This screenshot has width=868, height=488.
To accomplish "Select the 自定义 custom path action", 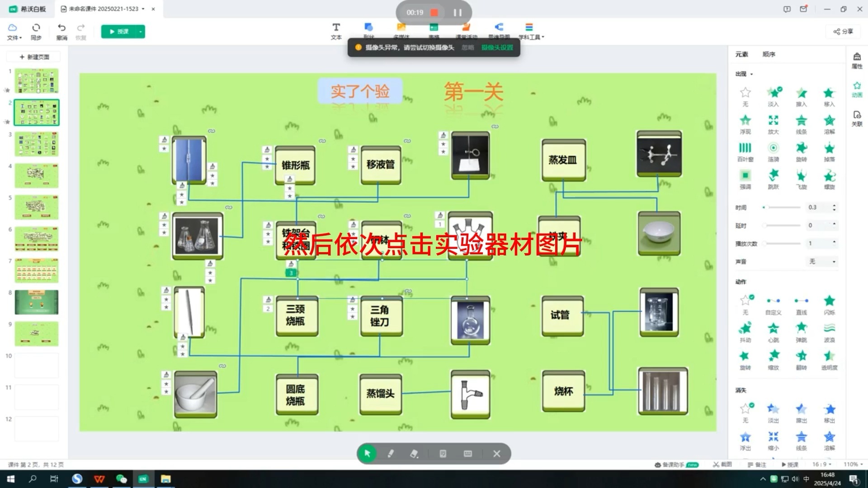I will pos(774,305).
